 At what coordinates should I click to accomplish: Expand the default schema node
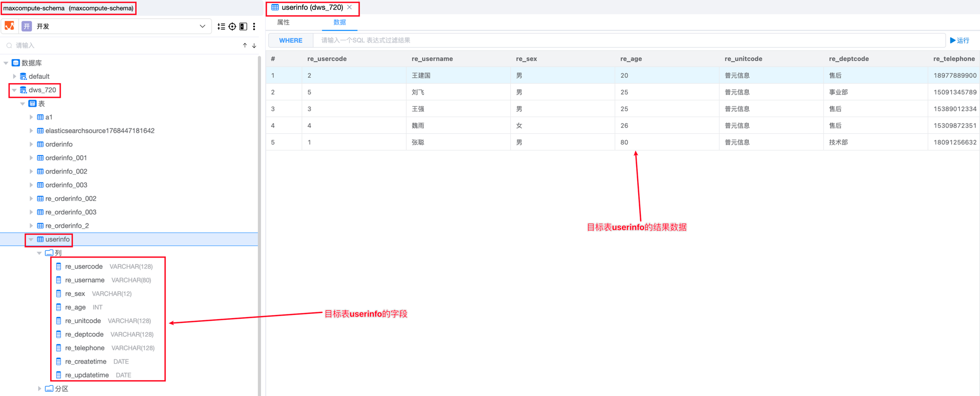pyautogui.click(x=15, y=76)
